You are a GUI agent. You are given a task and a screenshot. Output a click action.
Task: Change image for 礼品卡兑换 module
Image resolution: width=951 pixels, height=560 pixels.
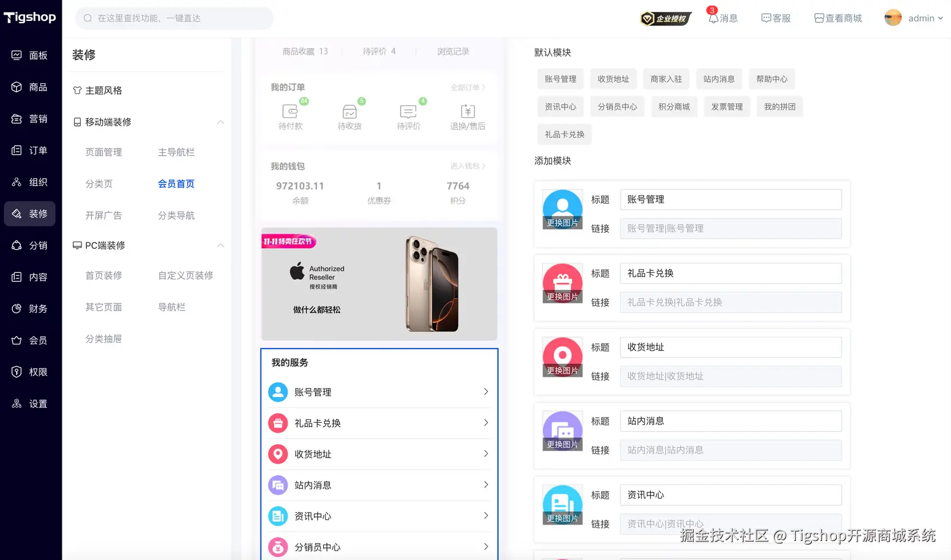[562, 297]
